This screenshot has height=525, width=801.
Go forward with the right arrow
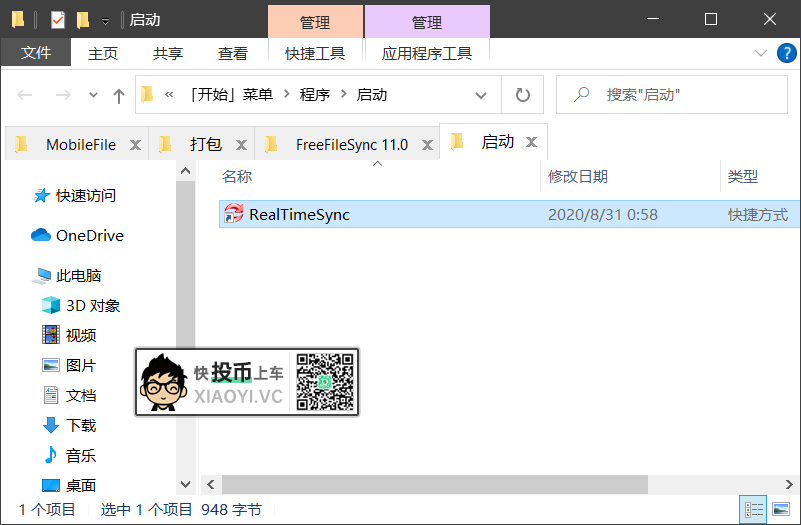click(x=63, y=94)
